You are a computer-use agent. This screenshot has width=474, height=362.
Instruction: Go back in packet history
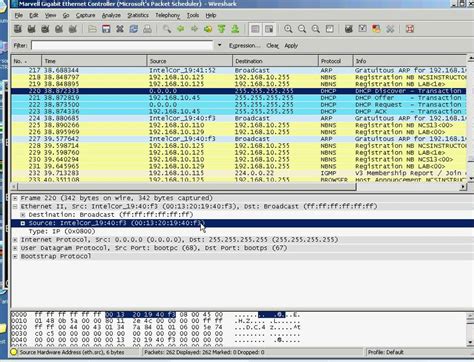click(181, 29)
